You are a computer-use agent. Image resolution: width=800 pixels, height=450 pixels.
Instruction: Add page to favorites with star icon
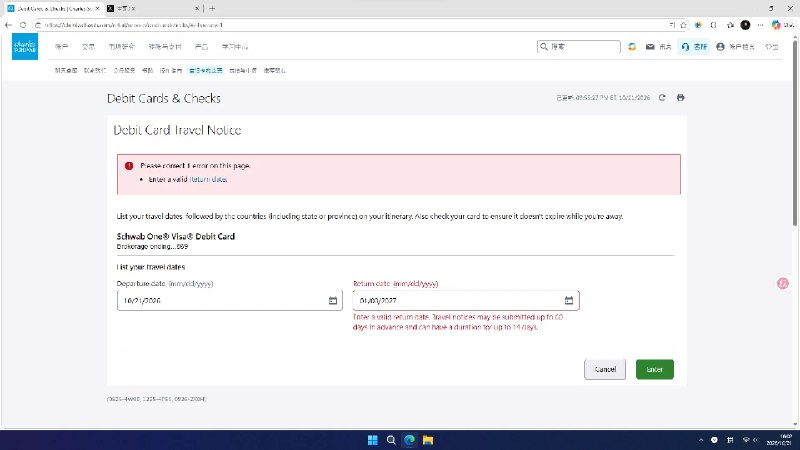click(x=683, y=24)
